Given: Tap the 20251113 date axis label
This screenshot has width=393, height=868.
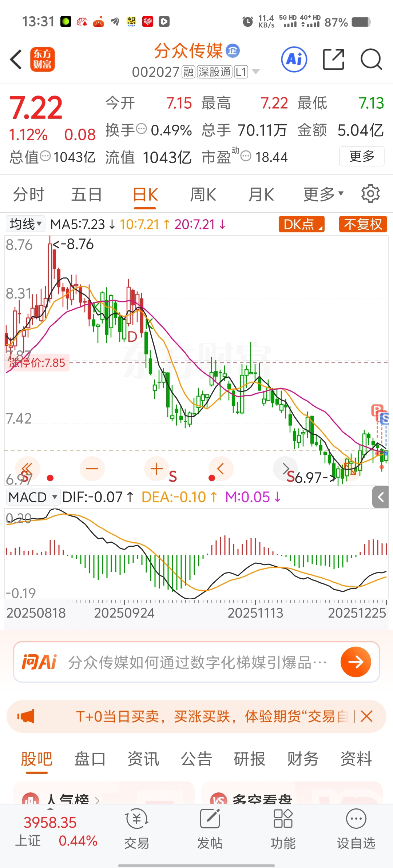Looking at the screenshot, I should (255, 613).
